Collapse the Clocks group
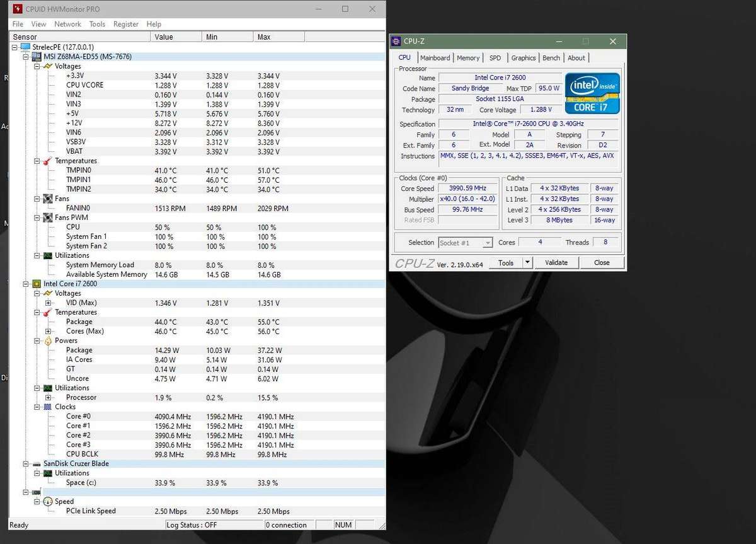This screenshot has height=544, width=756. pyautogui.click(x=37, y=407)
